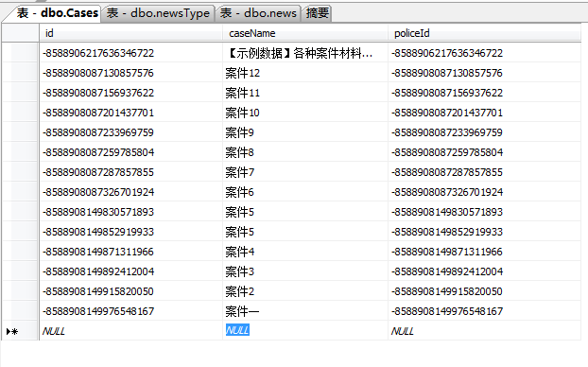Click policeId cell -8588908087287857855
This screenshot has height=367, width=588.
tap(485, 172)
